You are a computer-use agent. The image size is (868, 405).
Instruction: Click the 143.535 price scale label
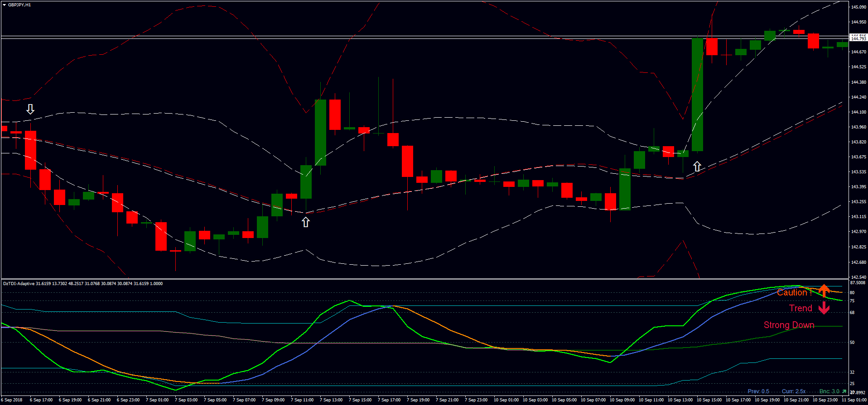click(x=858, y=172)
